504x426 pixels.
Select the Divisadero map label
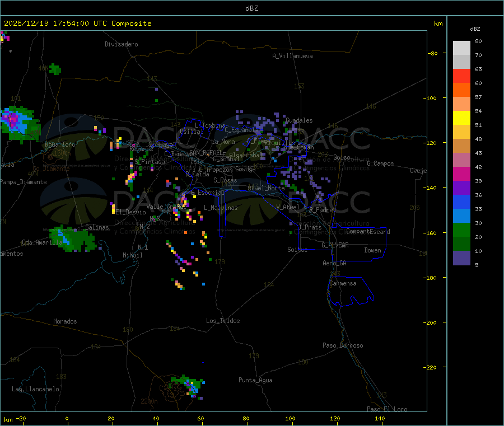[x=121, y=44]
